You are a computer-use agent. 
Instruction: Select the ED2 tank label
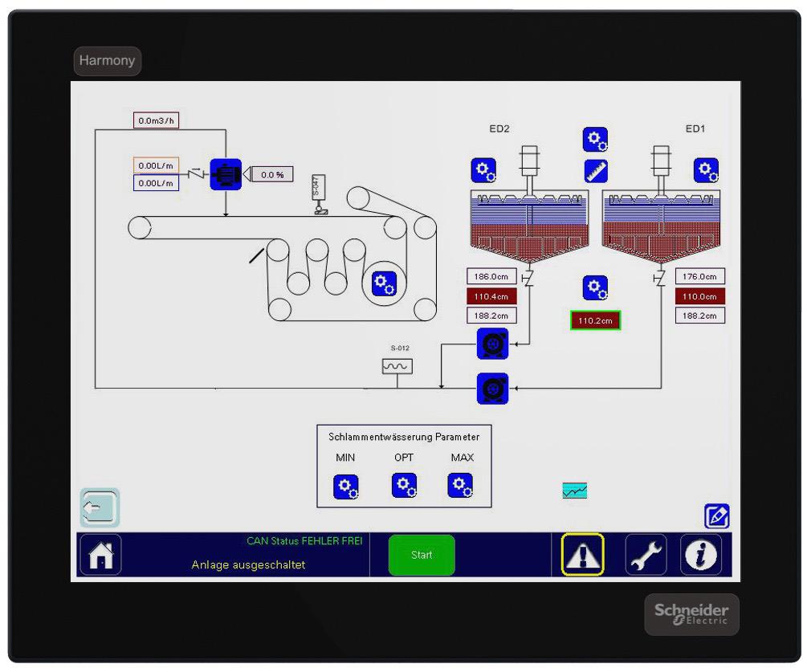tap(499, 128)
